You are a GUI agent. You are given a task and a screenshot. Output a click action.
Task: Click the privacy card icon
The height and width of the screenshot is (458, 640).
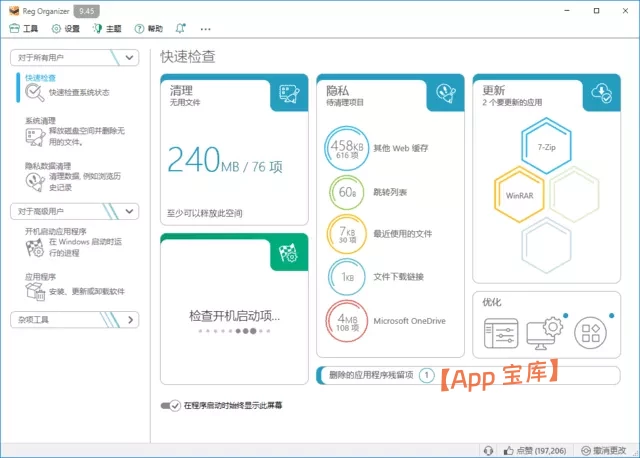[444, 94]
